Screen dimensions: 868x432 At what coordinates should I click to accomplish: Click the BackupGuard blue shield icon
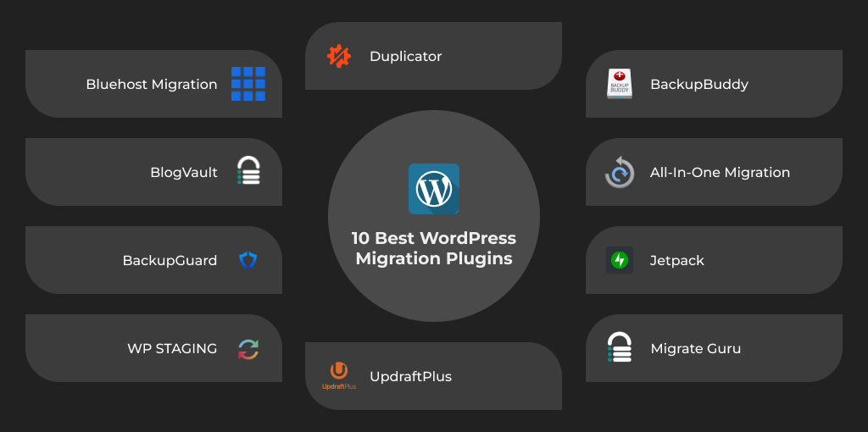pos(248,260)
